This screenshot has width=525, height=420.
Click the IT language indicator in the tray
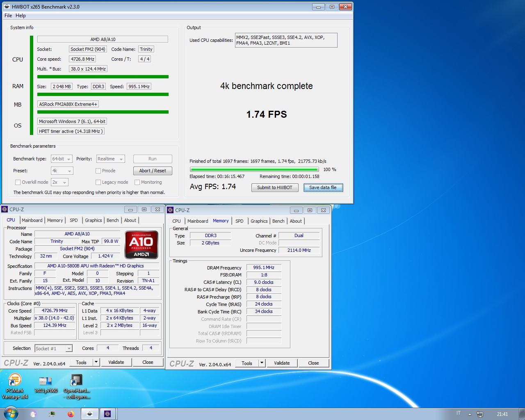tap(459, 413)
